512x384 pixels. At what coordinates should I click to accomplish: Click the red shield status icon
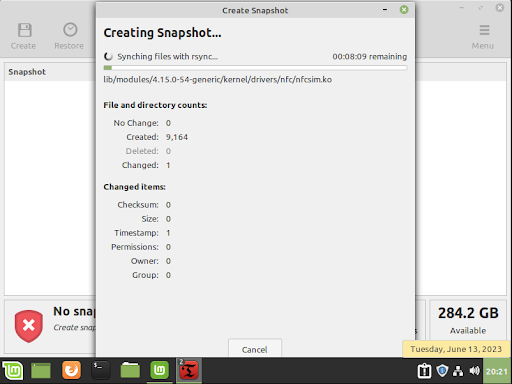(x=29, y=326)
